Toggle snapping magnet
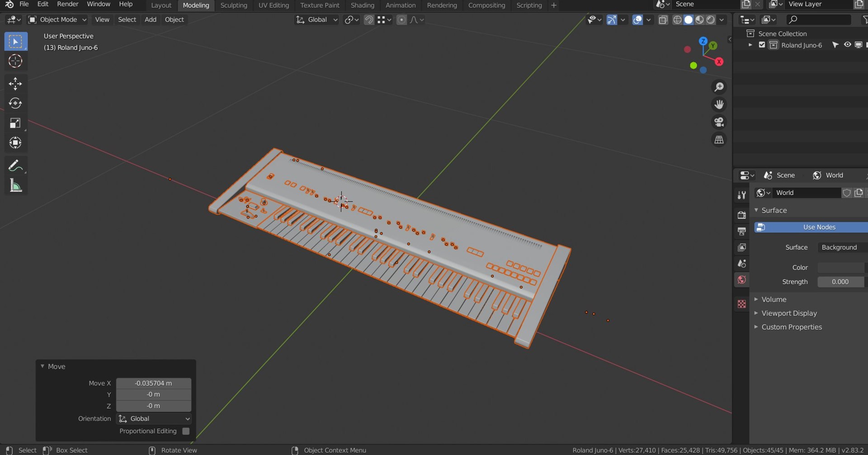Viewport: 868px width, 455px height. 369,20
